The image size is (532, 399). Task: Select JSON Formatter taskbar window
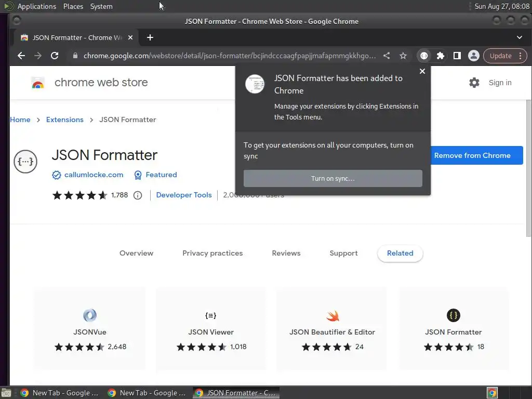(x=236, y=393)
